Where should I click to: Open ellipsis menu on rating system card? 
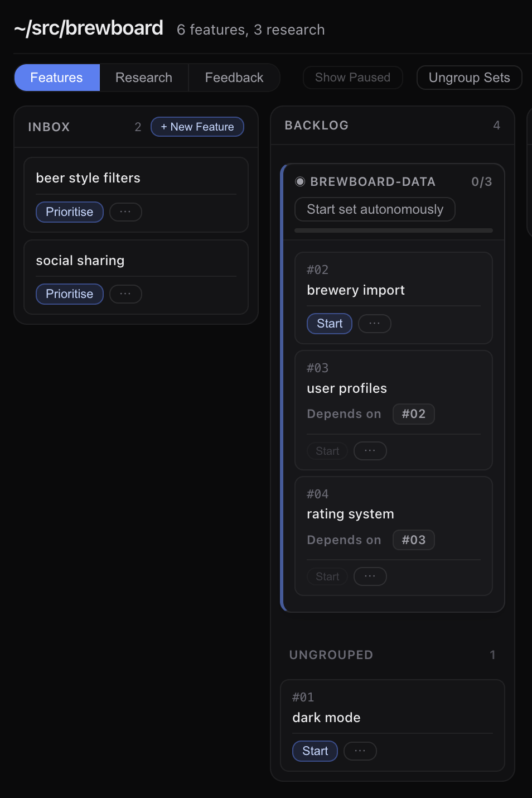(370, 576)
